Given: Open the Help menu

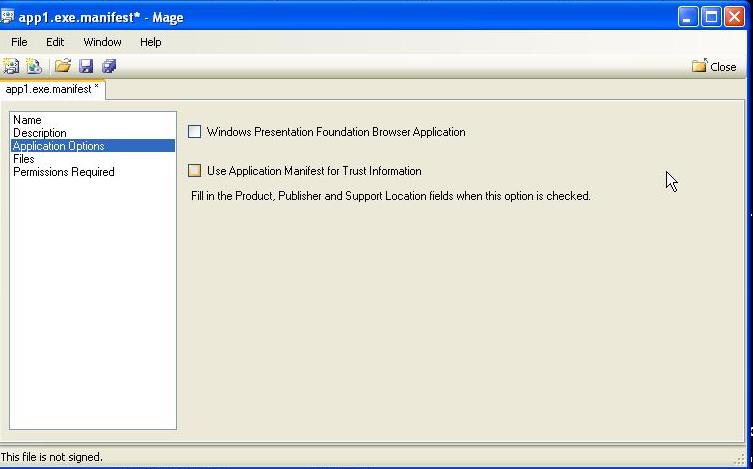Looking at the screenshot, I should coord(150,42).
